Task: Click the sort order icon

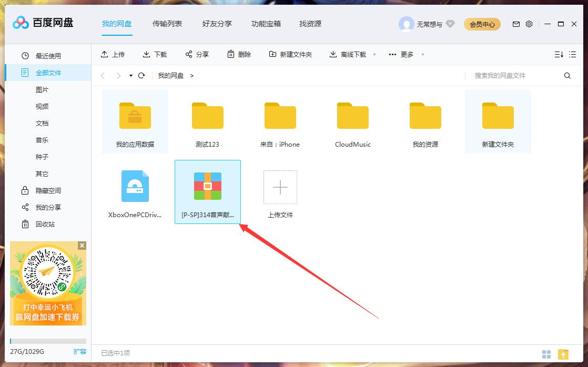Action: pos(559,54)
